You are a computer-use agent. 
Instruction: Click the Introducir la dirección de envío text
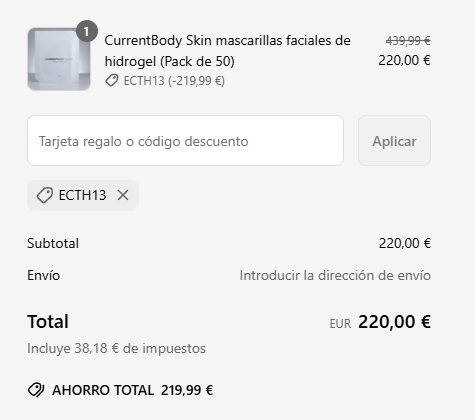coord(335,275)
